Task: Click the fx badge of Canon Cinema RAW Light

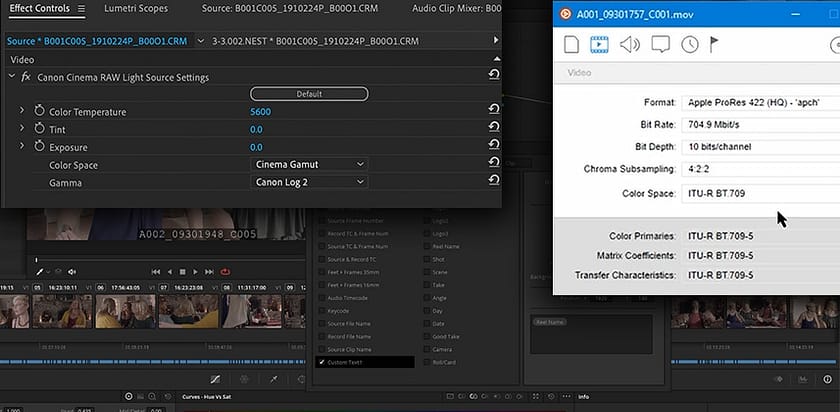Action: pos(26,77)
